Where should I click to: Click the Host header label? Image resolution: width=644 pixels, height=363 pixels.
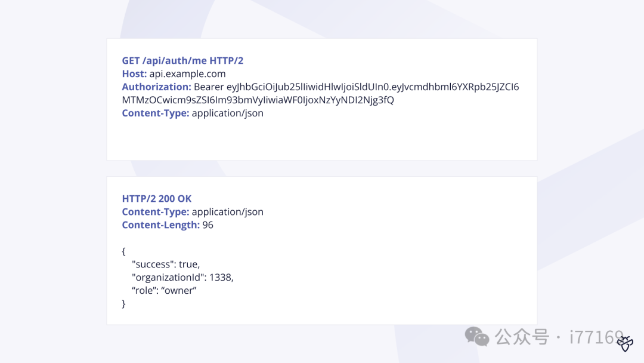(x=134, y=73)
